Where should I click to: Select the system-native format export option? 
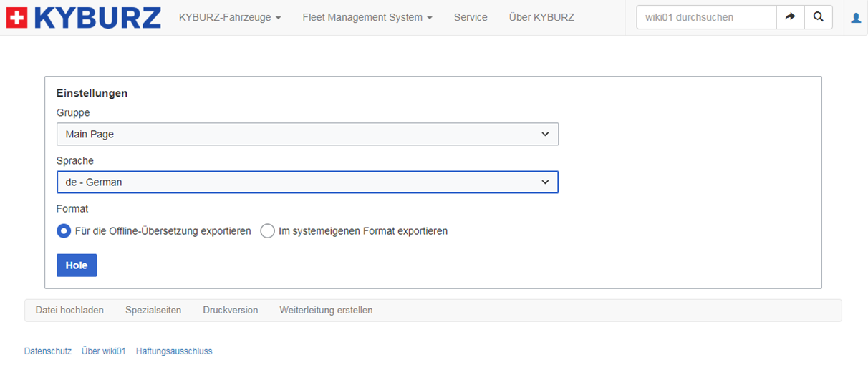pyautogui.click(x=267, y=231)
